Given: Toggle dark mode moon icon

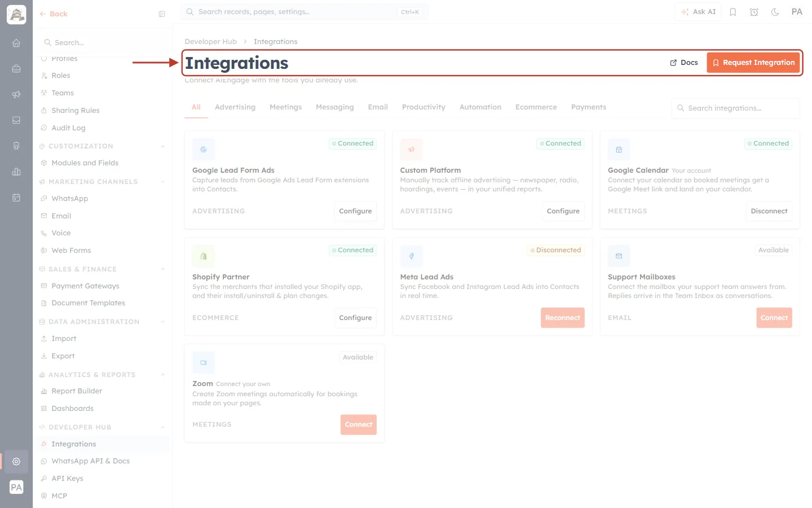Looking at the screenshot, I should coord(775,12).
